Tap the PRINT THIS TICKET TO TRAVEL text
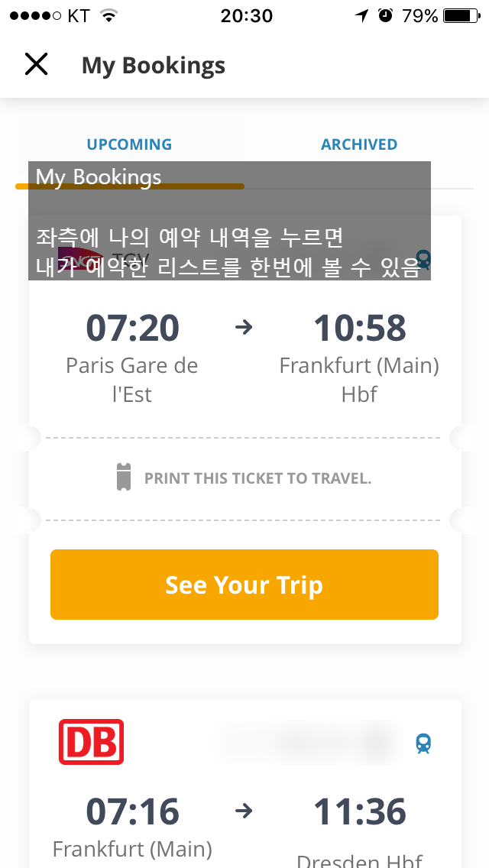The image size is (489, 868). coord(257,479)
